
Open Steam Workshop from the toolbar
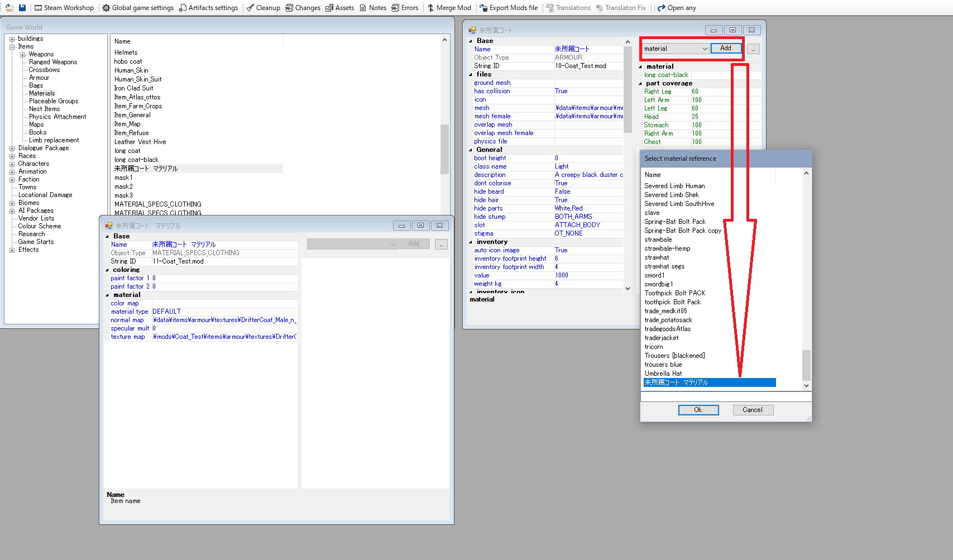click(x=64, y=8)
